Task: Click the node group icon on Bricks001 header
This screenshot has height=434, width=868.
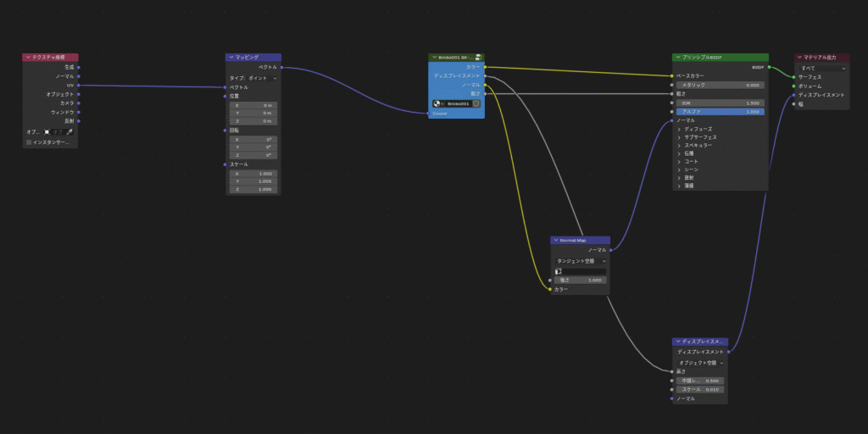Action: coord(478,58)
